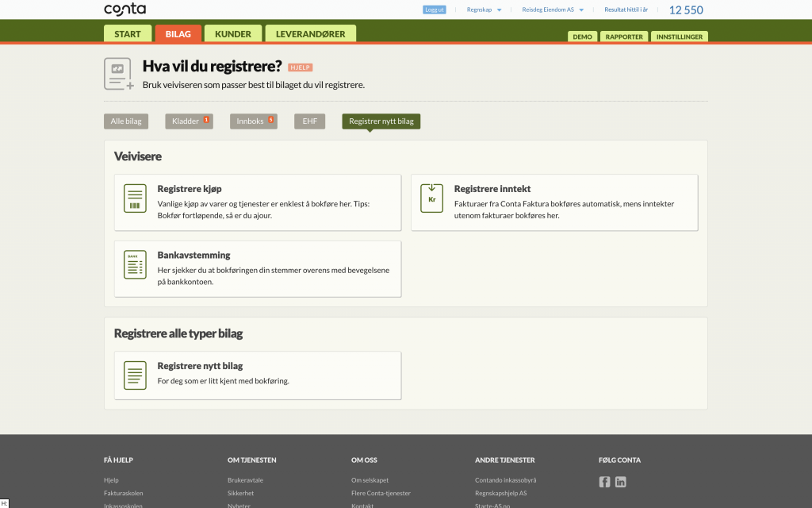
Task: Click the ANDRE TJENESTER footer heading
Action: [505, 460]
